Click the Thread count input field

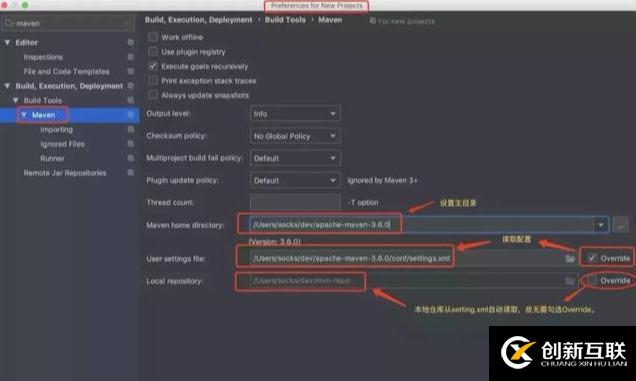point(295,202)
